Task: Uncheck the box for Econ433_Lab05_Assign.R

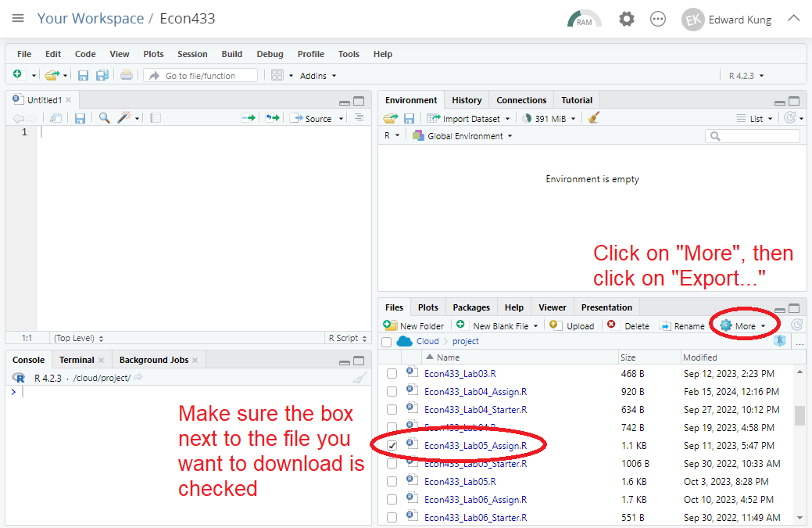Action: tap(392, 446)
